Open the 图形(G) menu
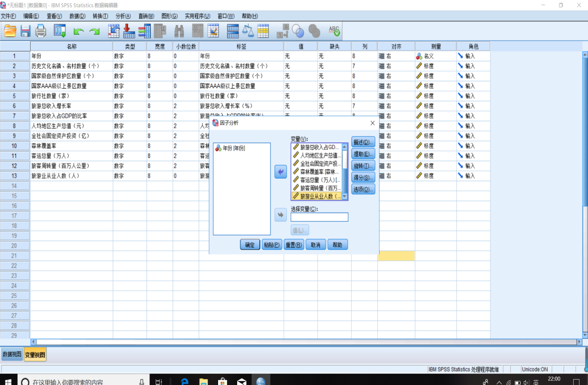The height and width of the screenshot is (385, 588). click(169, 16)
